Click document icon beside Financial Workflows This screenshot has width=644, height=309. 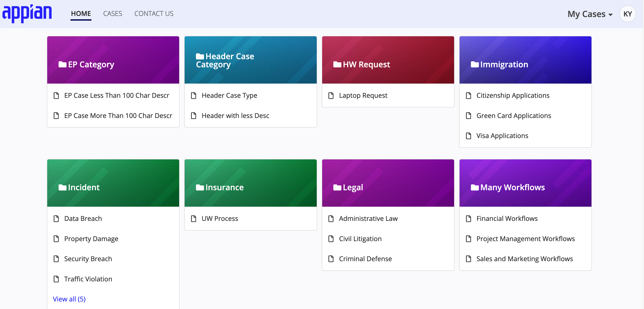click(x=468, y=219)
